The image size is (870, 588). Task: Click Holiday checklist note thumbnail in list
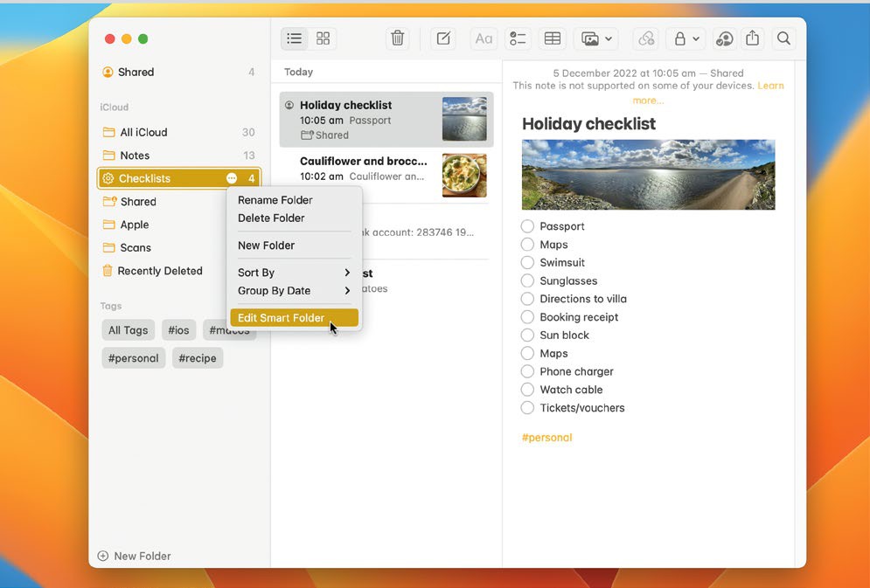point(464,119)
